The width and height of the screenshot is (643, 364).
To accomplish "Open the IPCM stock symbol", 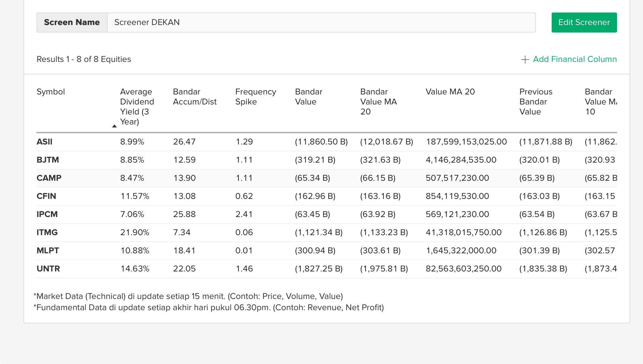I will pyautogui.click(x=47, y=214).
